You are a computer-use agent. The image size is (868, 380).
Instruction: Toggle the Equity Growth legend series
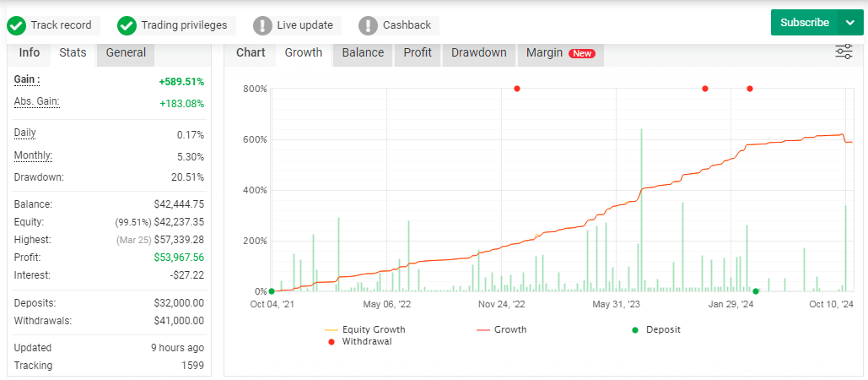pos(365,329)
